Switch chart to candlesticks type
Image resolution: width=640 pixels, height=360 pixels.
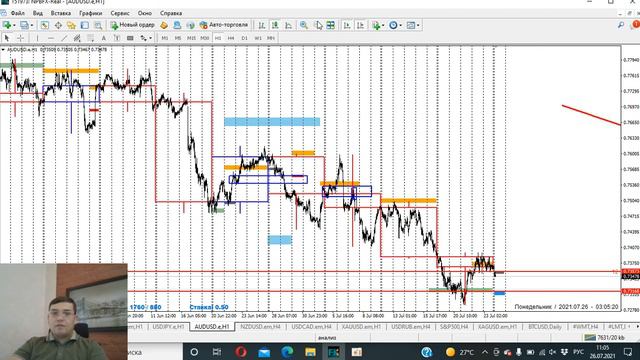coord(275,25)
